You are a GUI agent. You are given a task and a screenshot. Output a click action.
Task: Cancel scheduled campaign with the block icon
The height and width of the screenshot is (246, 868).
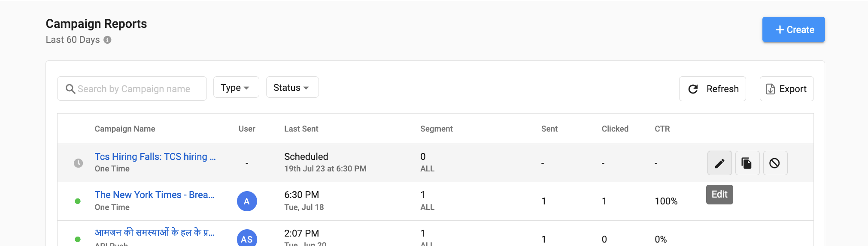(x=774, y=163)
